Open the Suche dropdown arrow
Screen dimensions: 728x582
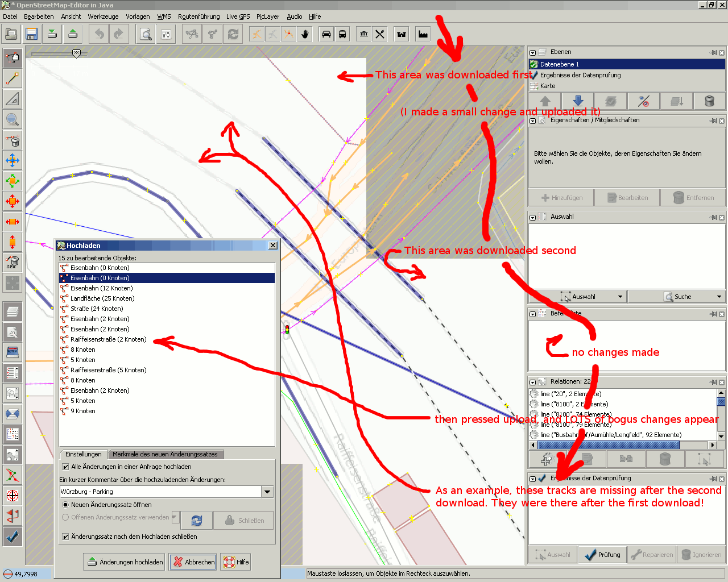719,297
